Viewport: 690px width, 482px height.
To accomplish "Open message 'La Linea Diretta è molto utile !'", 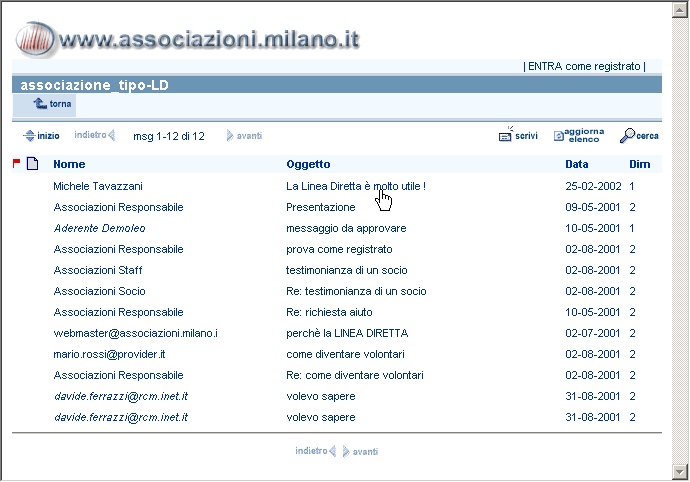I will point(356,186).
